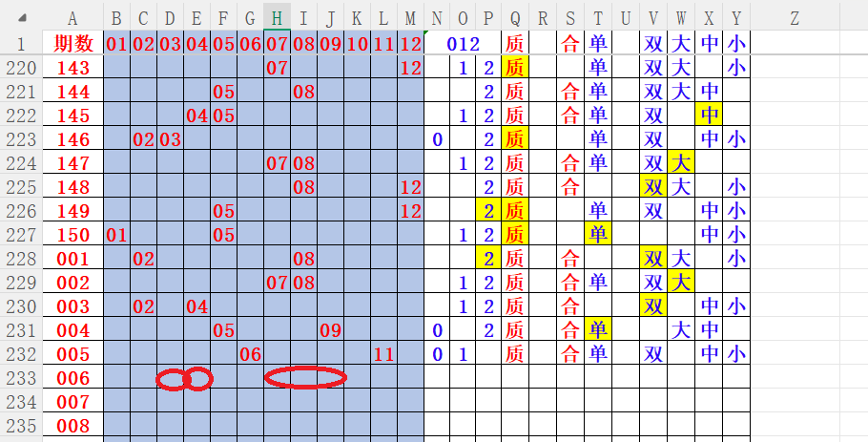This screenshot has height=442, width=868.
Task: Click yellow 2 cell in row 226
Action: (488, 211)
